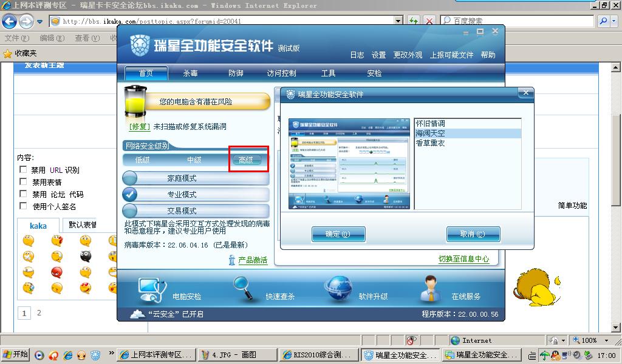This screenshot has height=364, width=622.
Task: Click the yellow battery risk status icon
Action: pyautogui.click(x=135, y=102)
